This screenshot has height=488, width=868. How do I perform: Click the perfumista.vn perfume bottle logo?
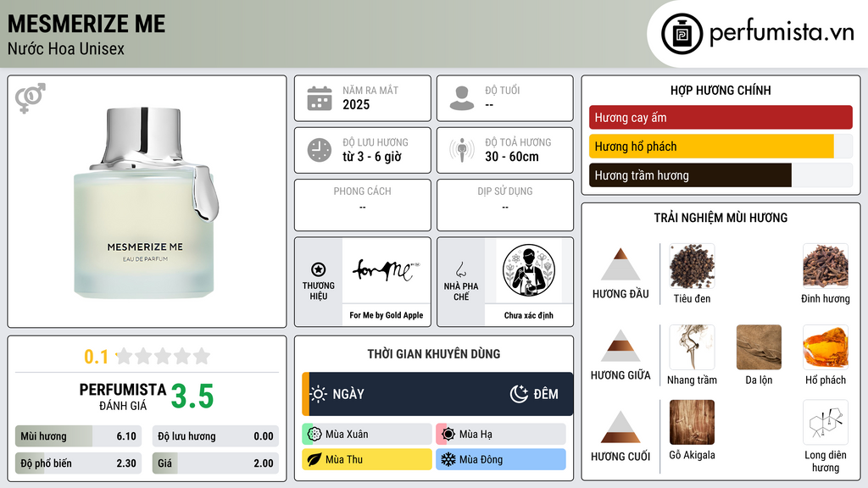(682, 34)
